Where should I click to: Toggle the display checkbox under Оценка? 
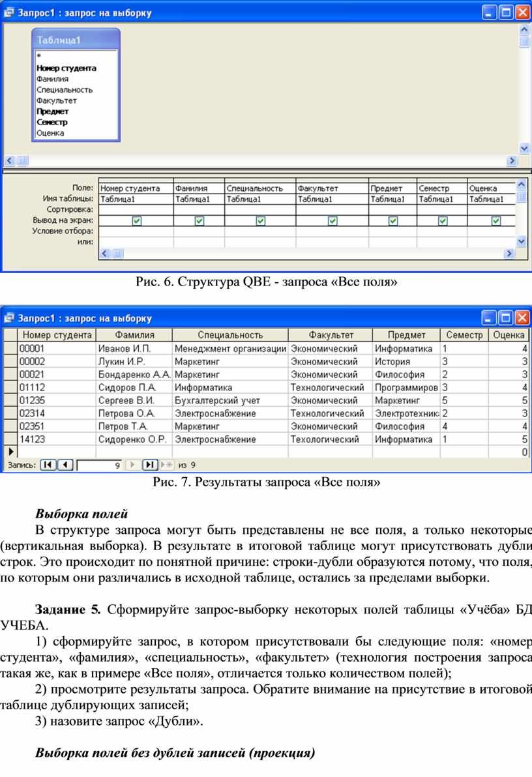click(495, 221)
